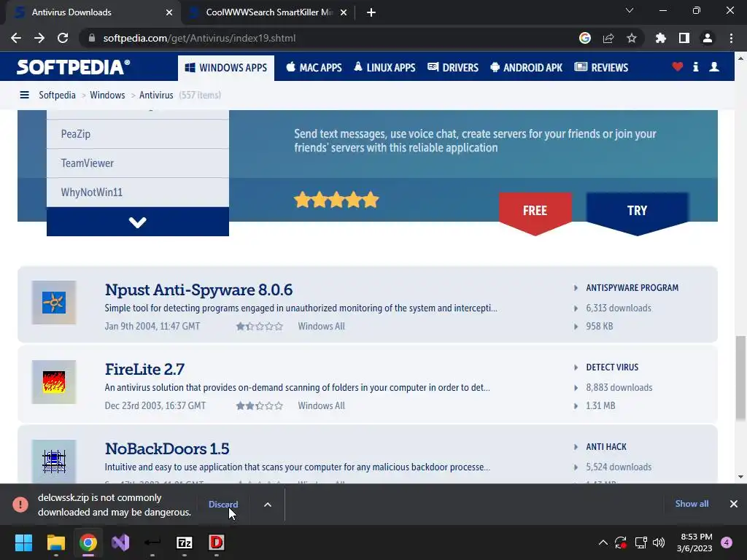Go forward in browser history
Image resolution: width=747 pixels, height=560 pixels.
[39, 38]
